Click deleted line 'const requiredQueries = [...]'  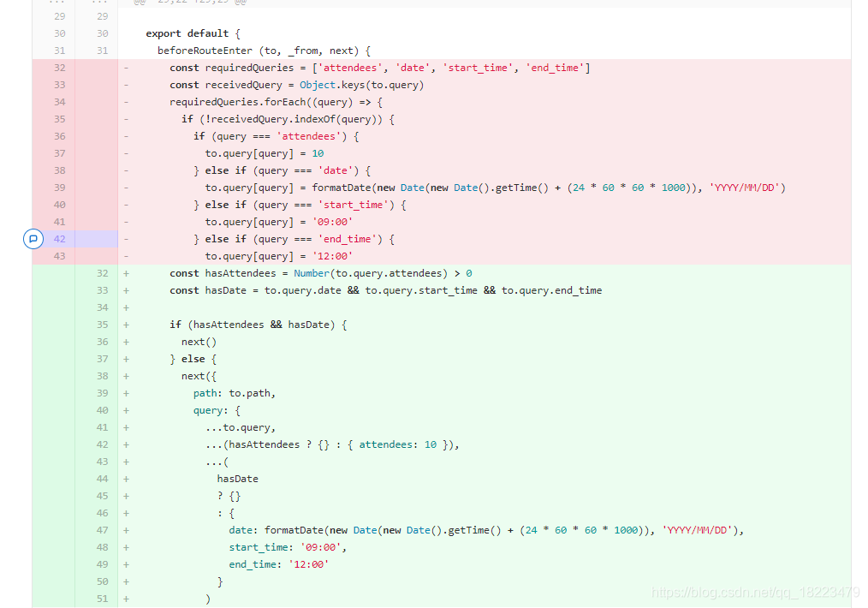pyautogui.click(x=380, y=68)
